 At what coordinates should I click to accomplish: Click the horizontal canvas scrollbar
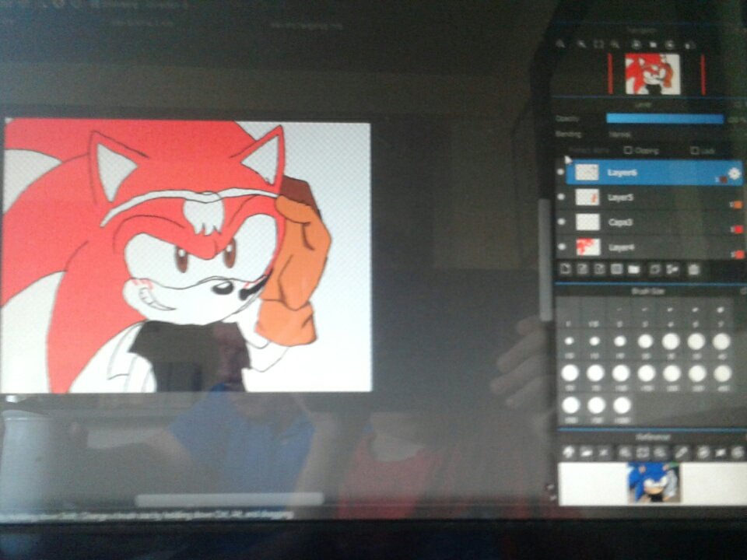click(229, 499)
